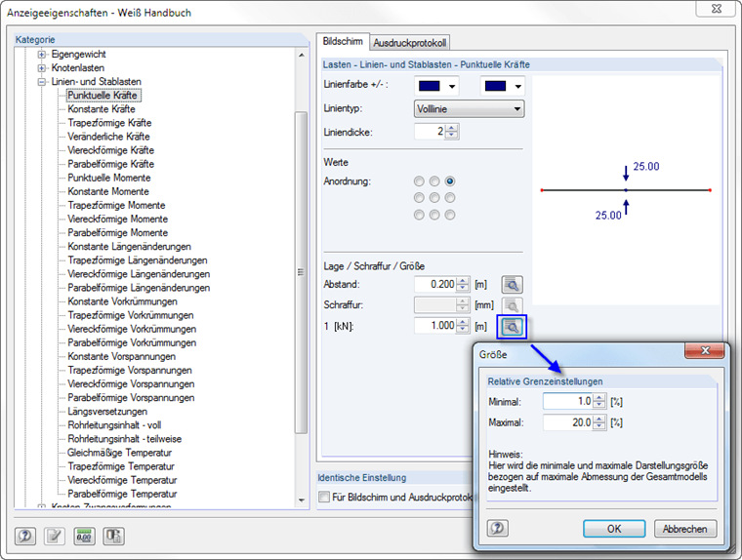Open the Linientyp Volllinie dropdown
The image size is (742, 560).
click(x=470, y=109)
